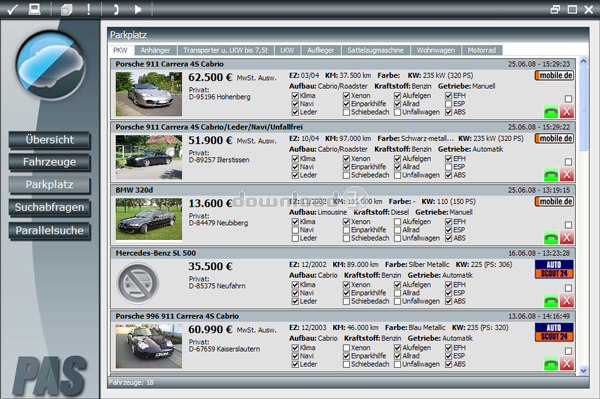Click the computer monitor toolbar icon
Viewport: 600px width, 399px height.
click(34, 9)
